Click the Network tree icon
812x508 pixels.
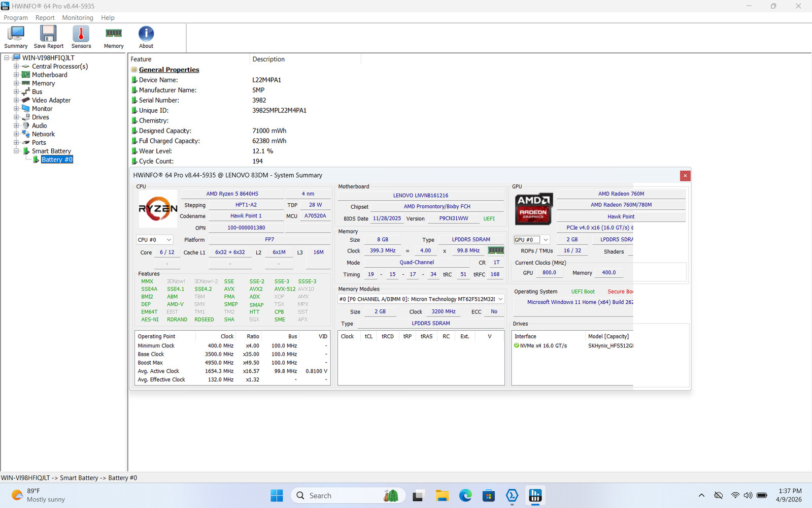[x=26, y=134]
